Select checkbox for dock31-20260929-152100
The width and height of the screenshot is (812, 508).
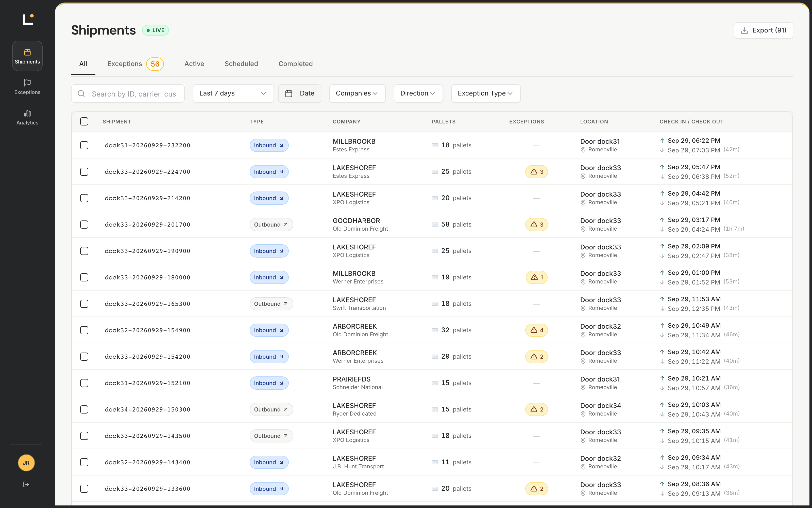click(84, 383)
